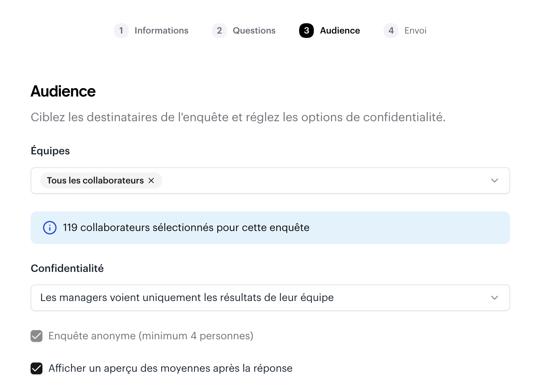Image resolution: width=537 pixels, height=392 pixels.
Task: Go to step 2 Questions
Action: pyautogui.click(x=244, y=31)
